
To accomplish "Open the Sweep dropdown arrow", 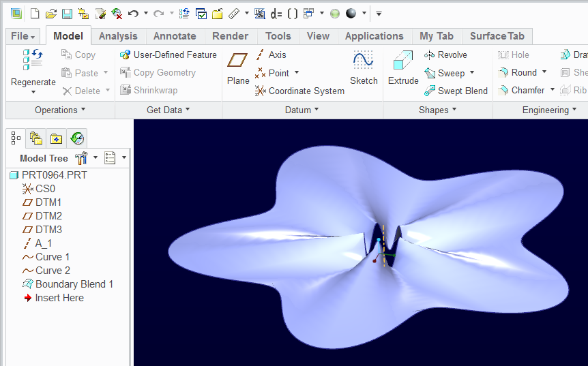I will 472,73.
